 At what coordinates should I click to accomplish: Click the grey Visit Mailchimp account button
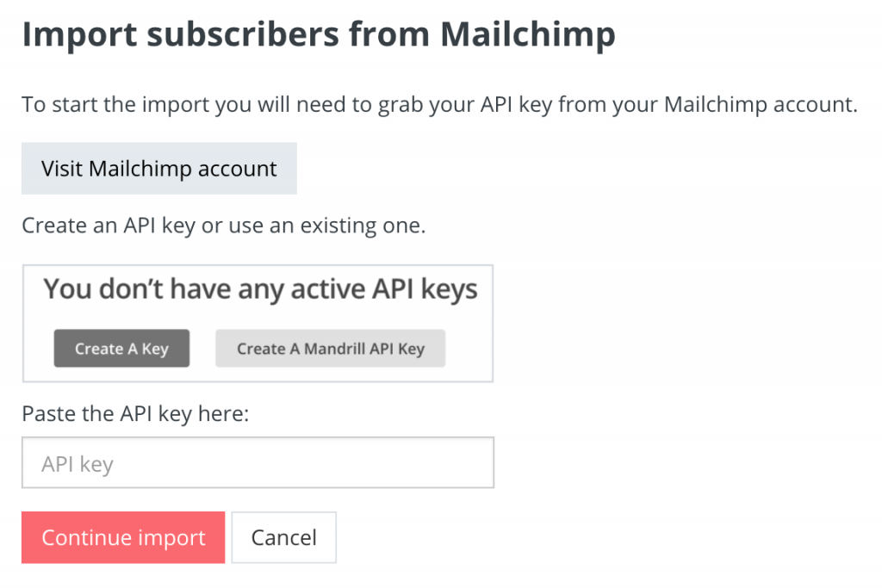tap(158, 168)
